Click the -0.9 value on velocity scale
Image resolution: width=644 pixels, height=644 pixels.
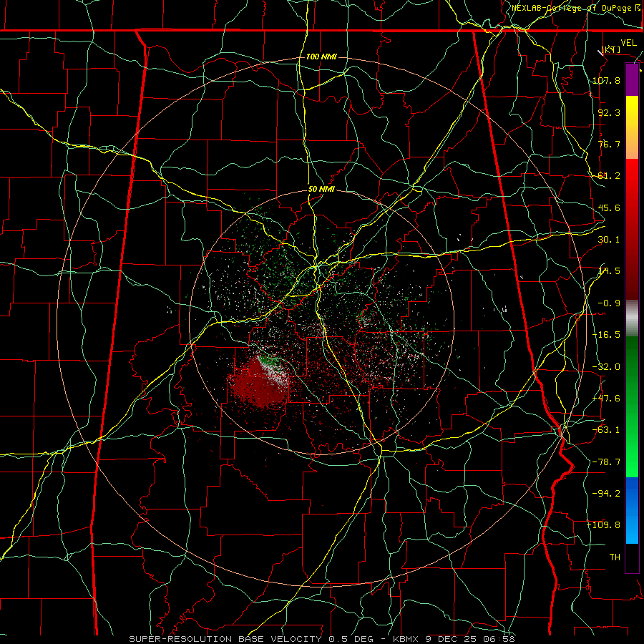pyautogui.click(x=609, y=303)
